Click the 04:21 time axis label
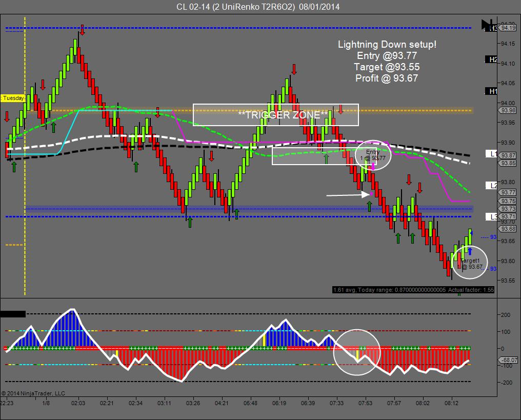Screen dimensions: 521x420 pos(222,403)
